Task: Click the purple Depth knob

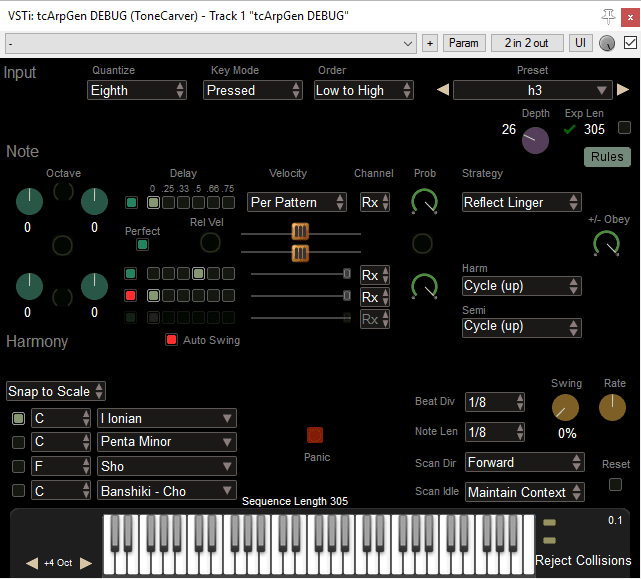Action: click(x=535, y=140)
